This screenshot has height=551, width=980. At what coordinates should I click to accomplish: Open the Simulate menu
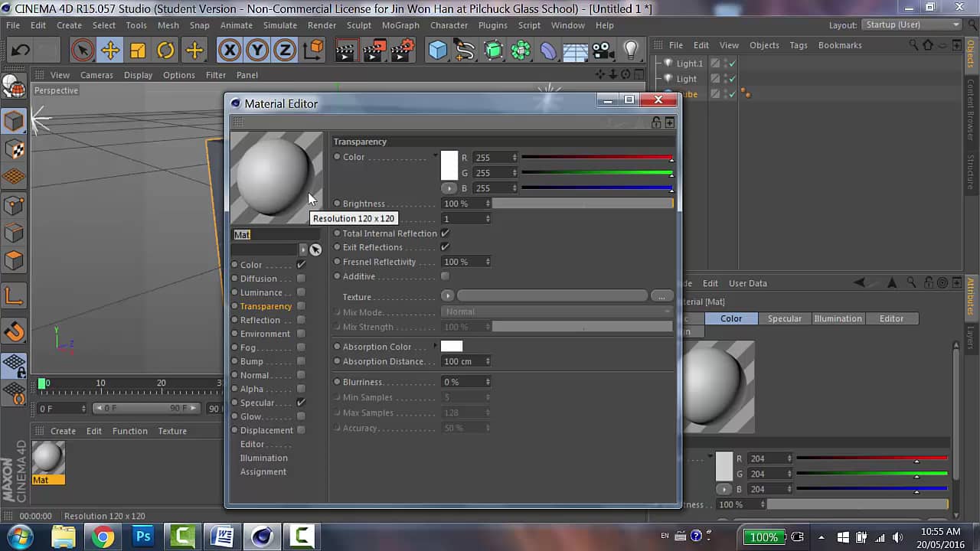click(x=280, y=25)
